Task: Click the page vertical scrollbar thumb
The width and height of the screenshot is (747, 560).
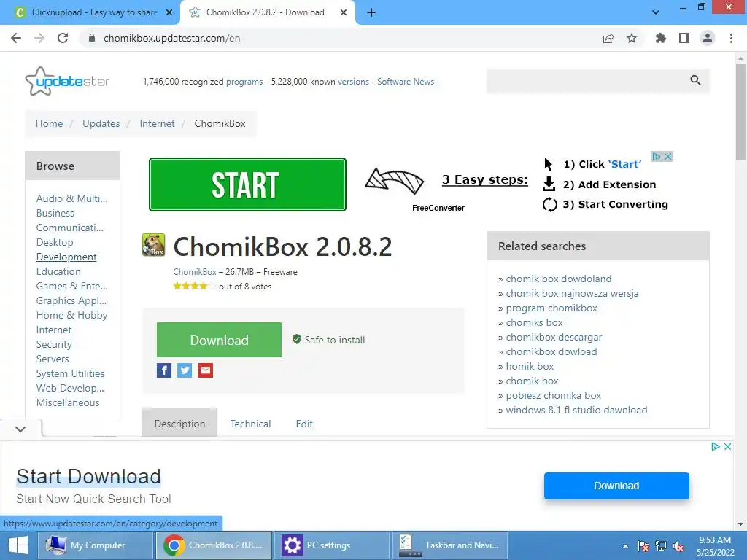Action: pyautogui.click(x=740, y=112)
